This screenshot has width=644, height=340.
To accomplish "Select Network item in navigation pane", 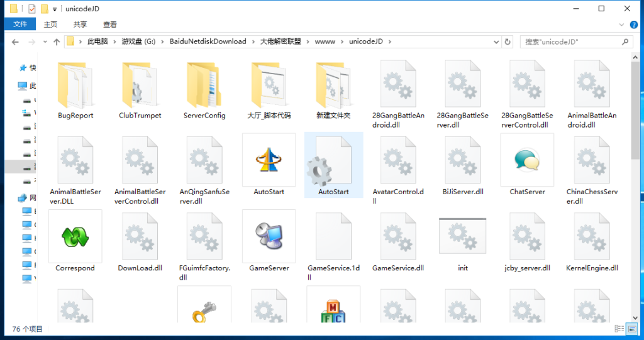I will tap(27, 198).
